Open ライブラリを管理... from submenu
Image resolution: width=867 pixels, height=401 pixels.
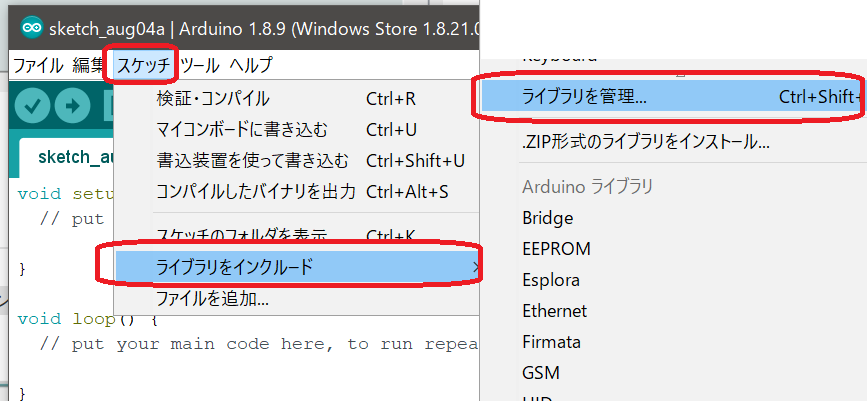tap(671, 97)
